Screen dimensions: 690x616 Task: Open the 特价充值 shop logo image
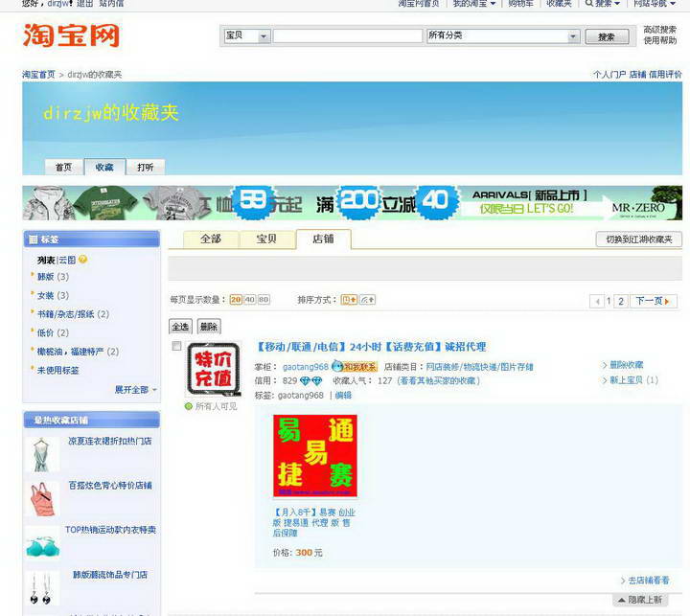tap(214, 369)
